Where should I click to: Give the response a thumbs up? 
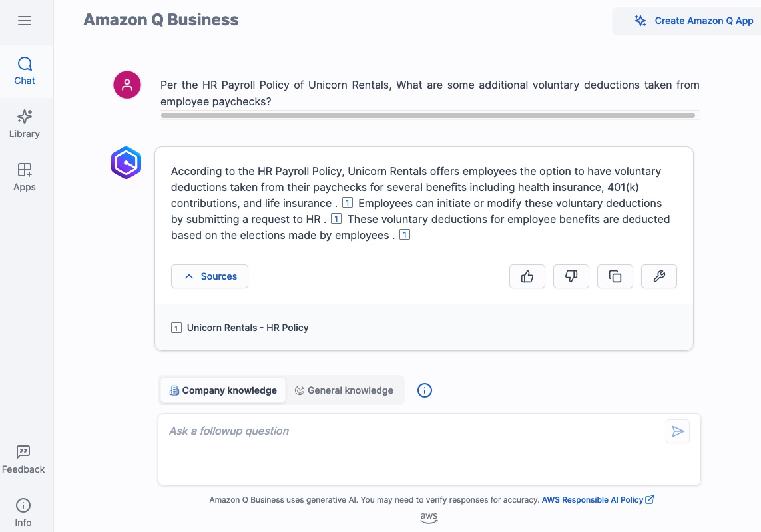[527, 276]
